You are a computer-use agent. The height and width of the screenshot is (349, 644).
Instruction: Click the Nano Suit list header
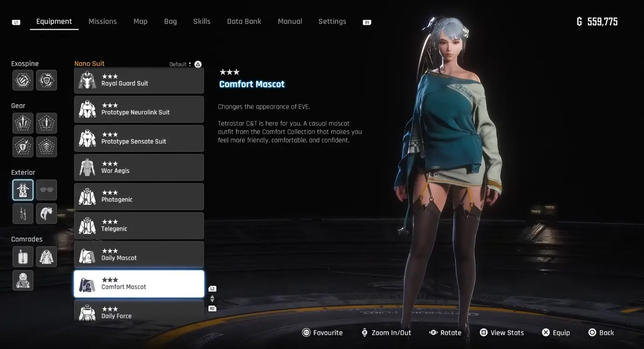coord(89,63)
